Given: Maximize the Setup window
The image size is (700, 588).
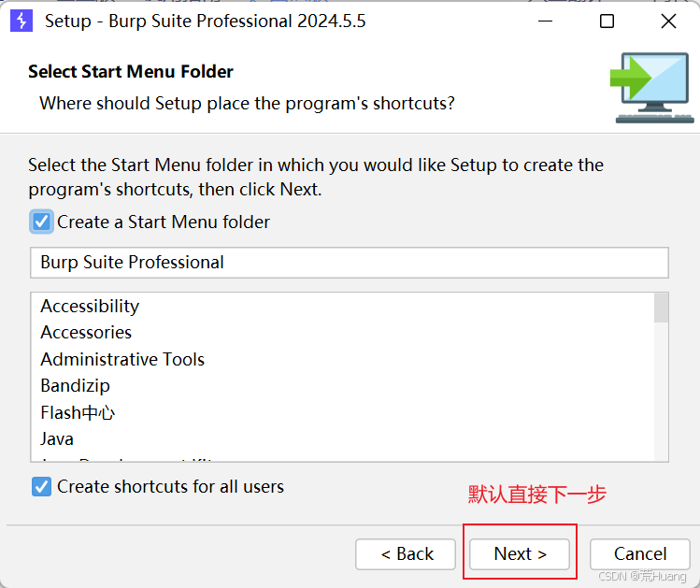Looking at the screenshot, I should pyautogui.click(x=607, y=21).
